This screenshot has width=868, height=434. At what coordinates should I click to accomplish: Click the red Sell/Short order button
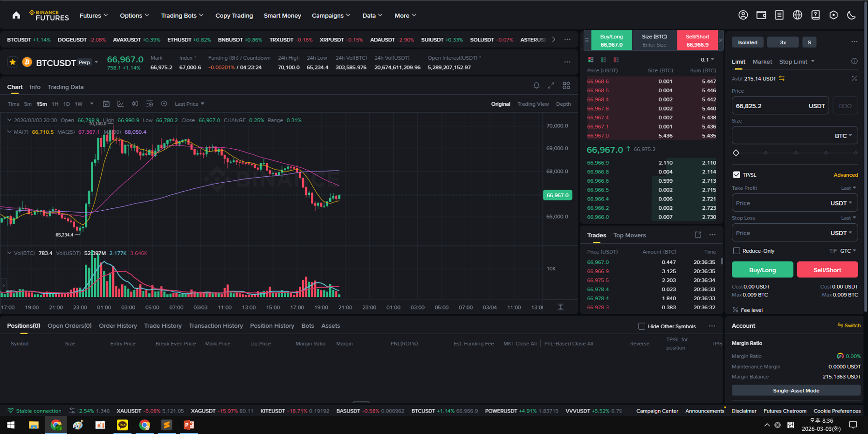tap(827, 270)
